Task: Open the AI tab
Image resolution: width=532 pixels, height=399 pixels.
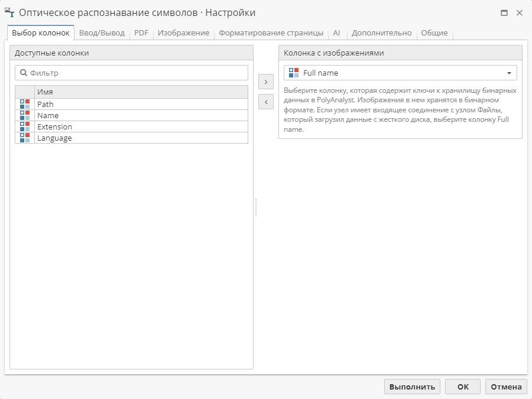Action: tap(336, 33)
